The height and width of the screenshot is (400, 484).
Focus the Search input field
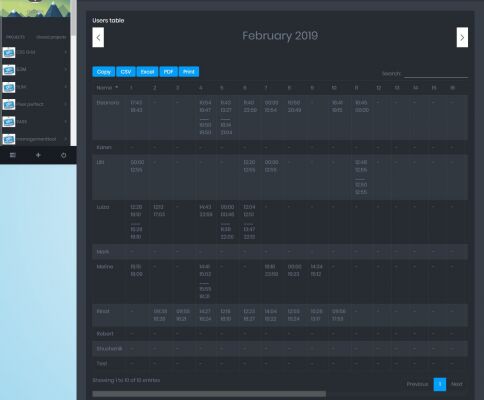click(436, 73)
